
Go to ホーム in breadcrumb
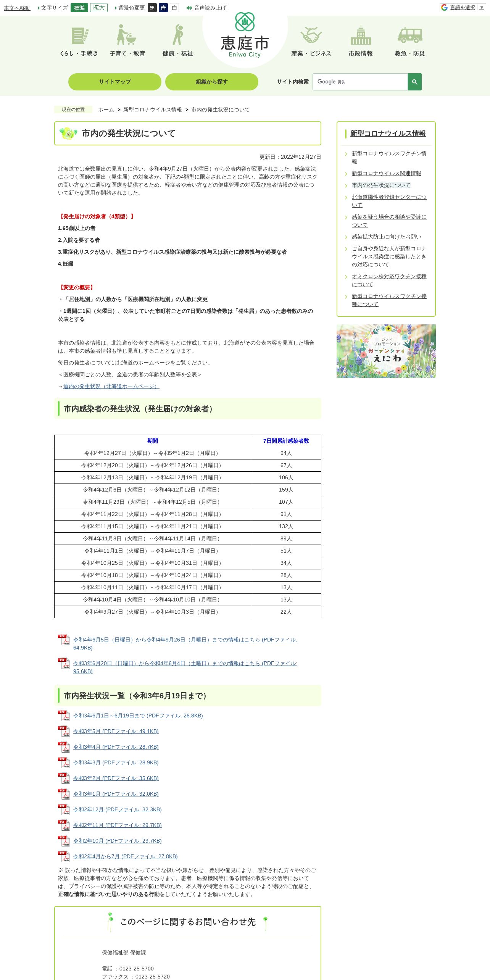click(x=106, y=110)
